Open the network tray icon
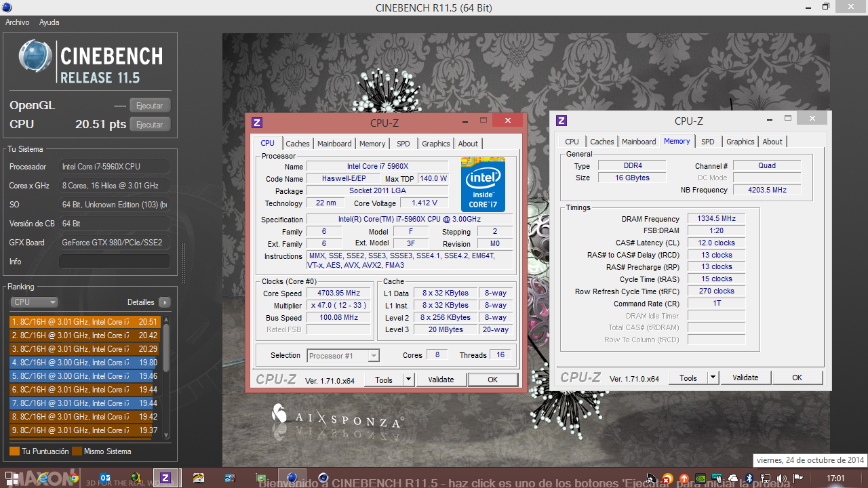 766,479
